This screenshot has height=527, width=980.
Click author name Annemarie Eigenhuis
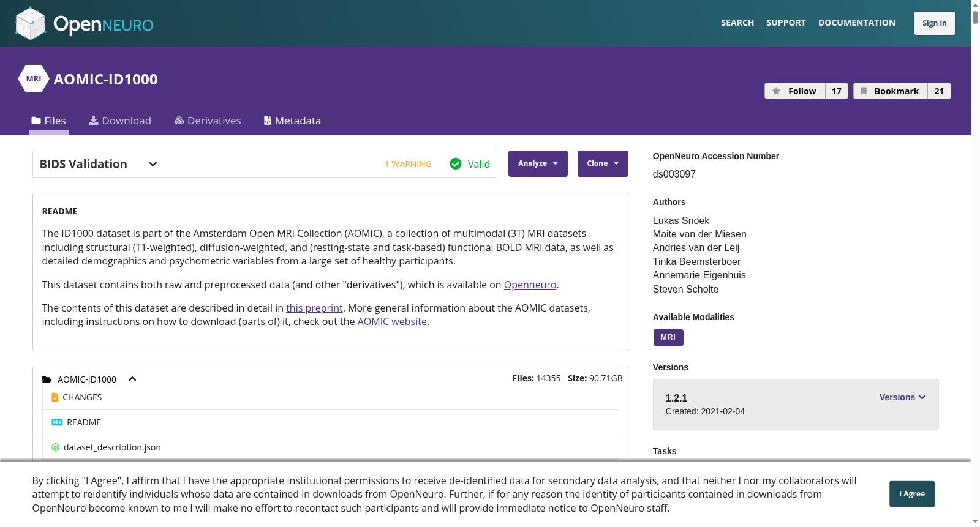pyautogui.click(x=699, y=275)
